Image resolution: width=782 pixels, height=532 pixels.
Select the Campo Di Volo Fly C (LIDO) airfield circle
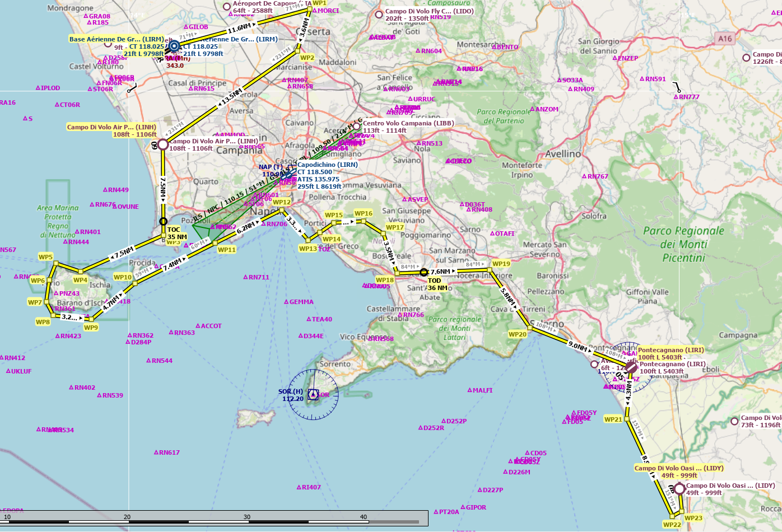[x=379, y=12]
